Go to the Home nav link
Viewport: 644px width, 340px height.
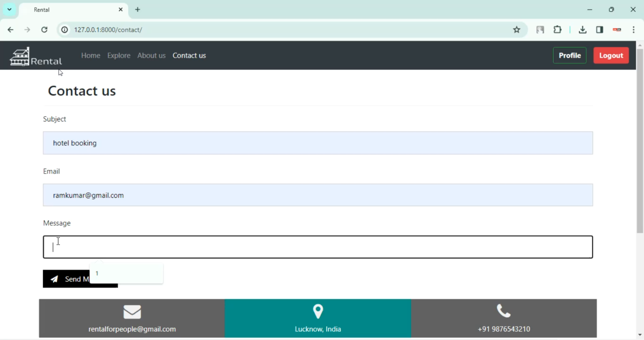pos(91,55)
